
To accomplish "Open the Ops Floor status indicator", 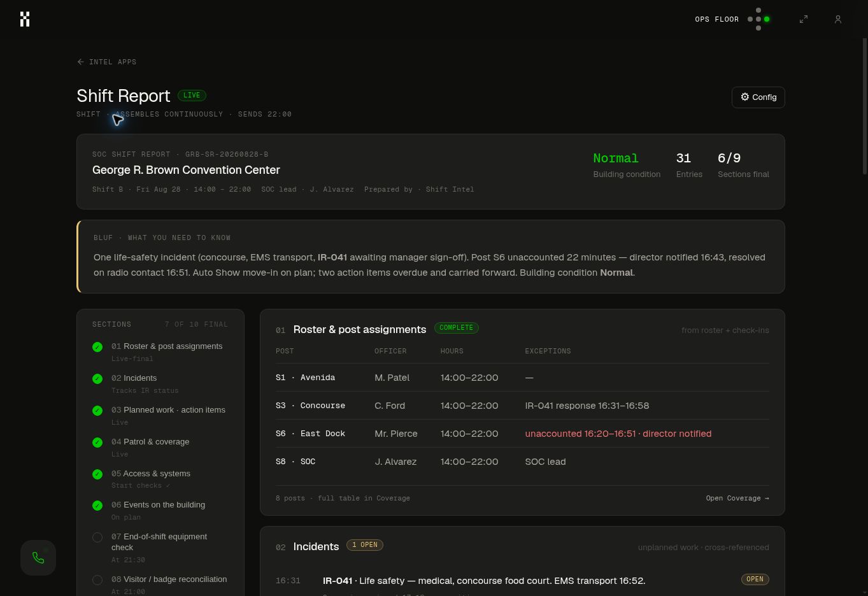I will pos(732,19).
